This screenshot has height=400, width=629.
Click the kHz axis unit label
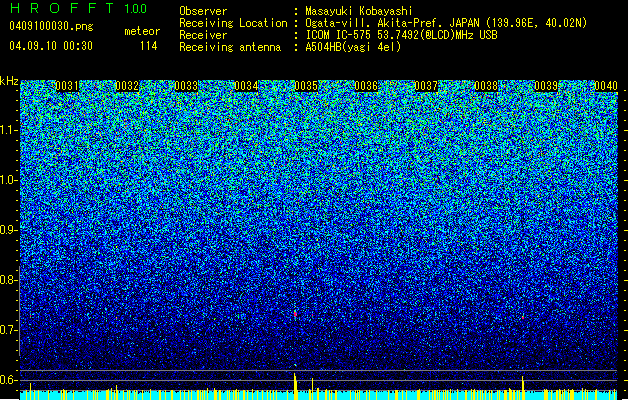(x=9, y=81)
